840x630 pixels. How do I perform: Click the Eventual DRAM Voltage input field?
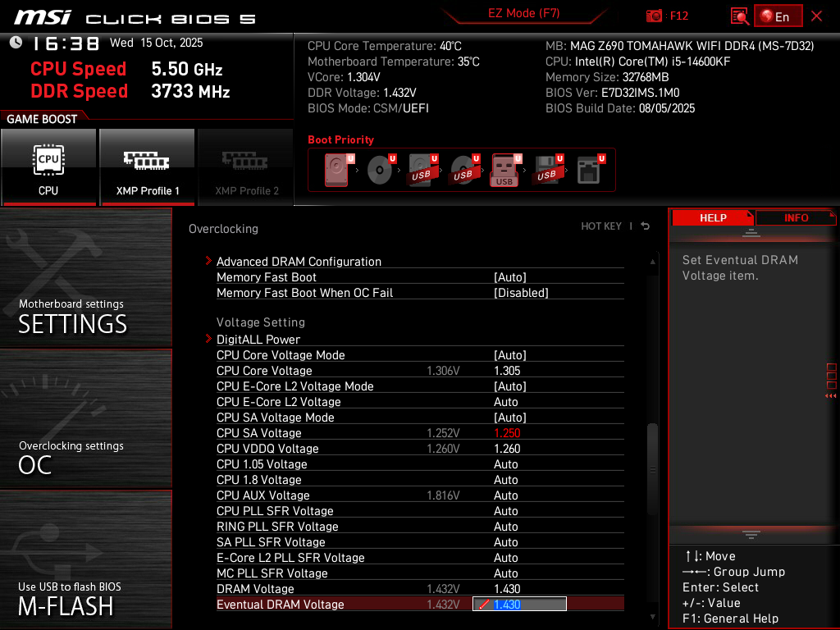pyautogui.click(x=519, y=604)
